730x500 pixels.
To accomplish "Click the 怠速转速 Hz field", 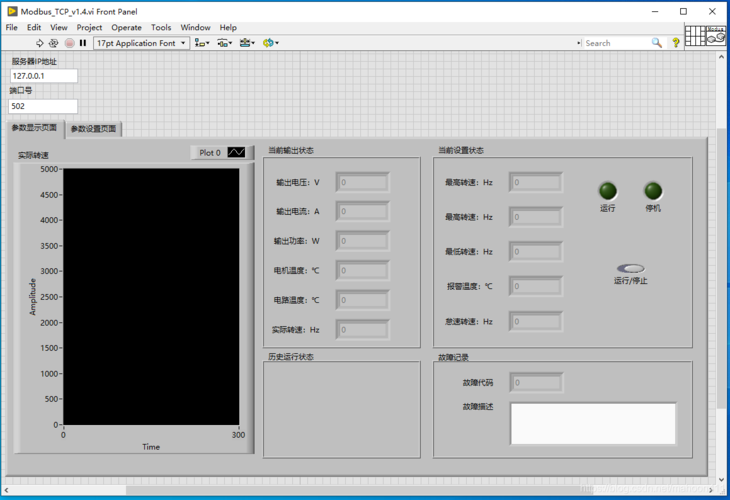I will [x=535, y=321].
